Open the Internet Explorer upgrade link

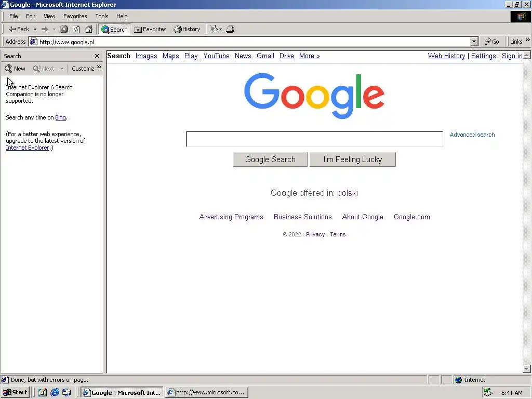(x=28, y=148)
